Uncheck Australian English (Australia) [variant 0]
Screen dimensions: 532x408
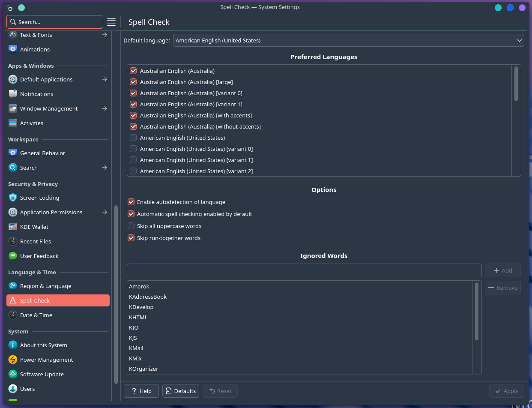pyautogui.click(x=133, y=93)
